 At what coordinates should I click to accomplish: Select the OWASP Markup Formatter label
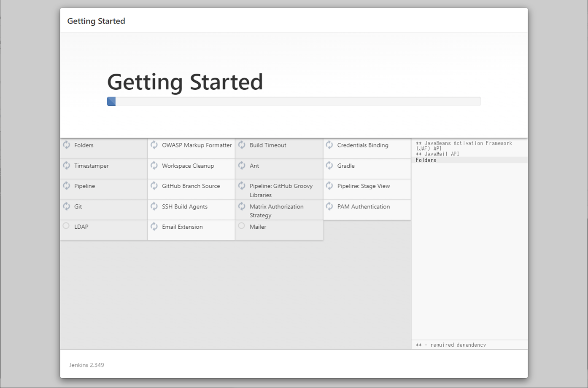197,145
